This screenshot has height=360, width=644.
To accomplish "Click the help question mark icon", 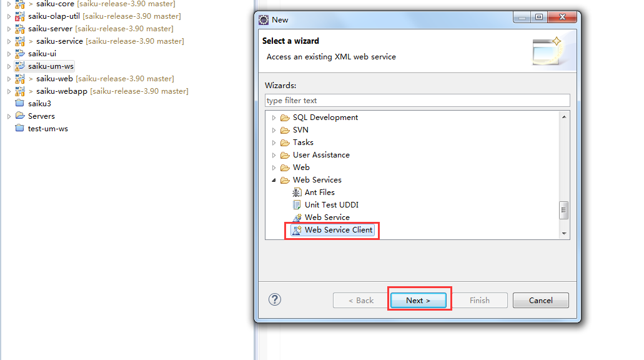I will click(x=275, y=300).
